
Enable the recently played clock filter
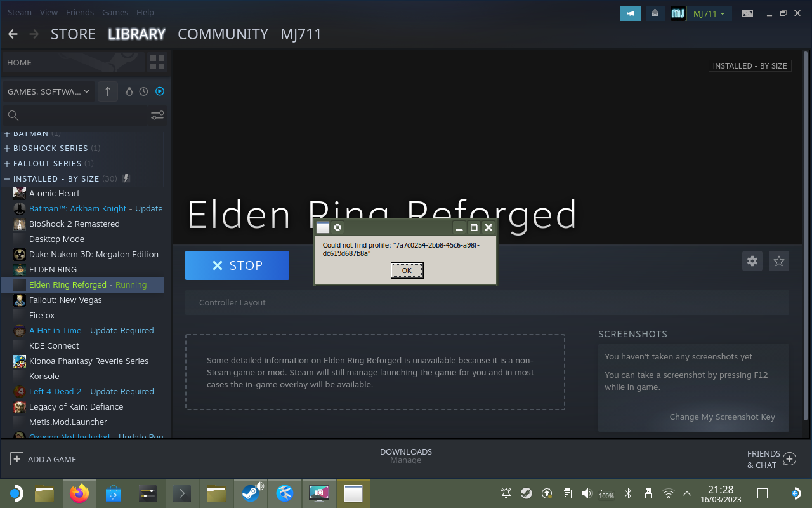coord(144,91)
